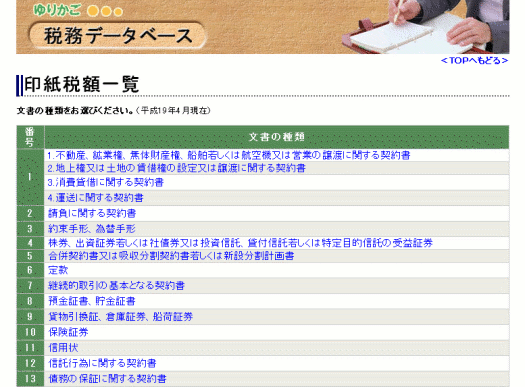The image size is (525, 387).
Task: Open the 税務データベース banner logo
Action: tap(118, 36)
